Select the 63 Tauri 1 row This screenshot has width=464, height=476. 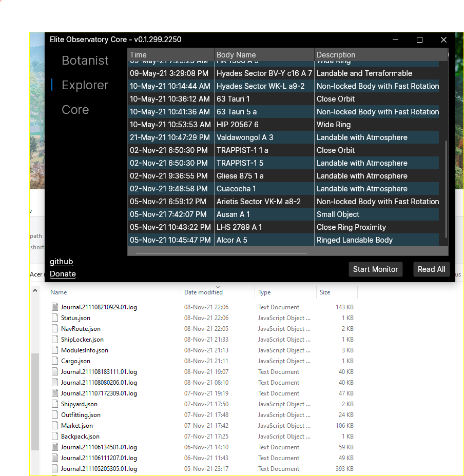tap(283, 99)
